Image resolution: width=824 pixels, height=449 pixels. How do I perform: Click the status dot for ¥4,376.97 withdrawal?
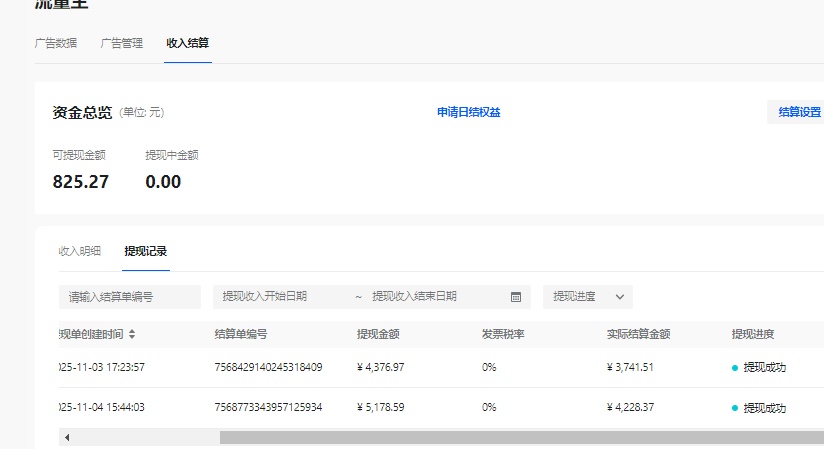735,368
